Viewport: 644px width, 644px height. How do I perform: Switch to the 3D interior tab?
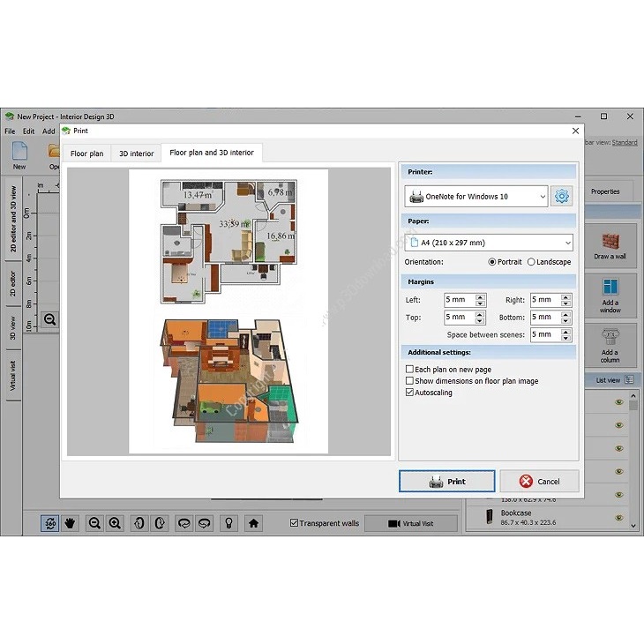(x=137, y=154)
